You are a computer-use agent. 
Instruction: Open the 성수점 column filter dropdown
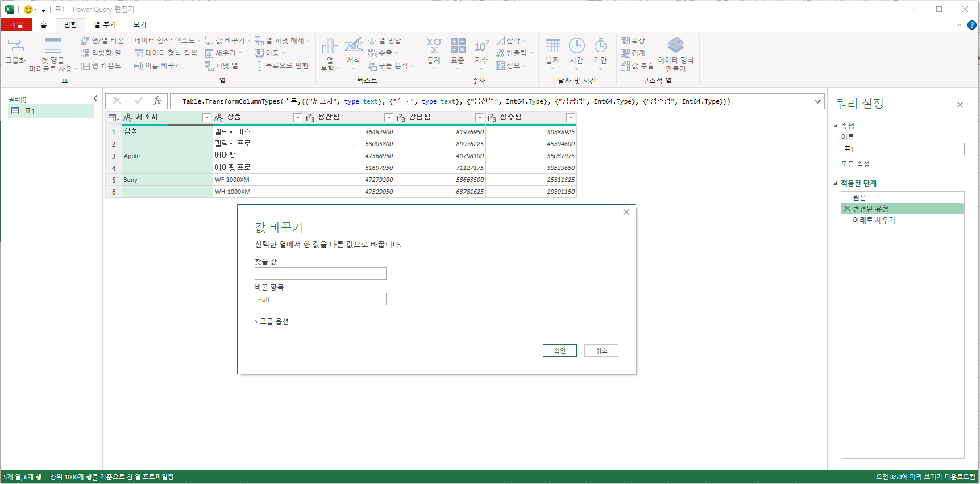571,118
